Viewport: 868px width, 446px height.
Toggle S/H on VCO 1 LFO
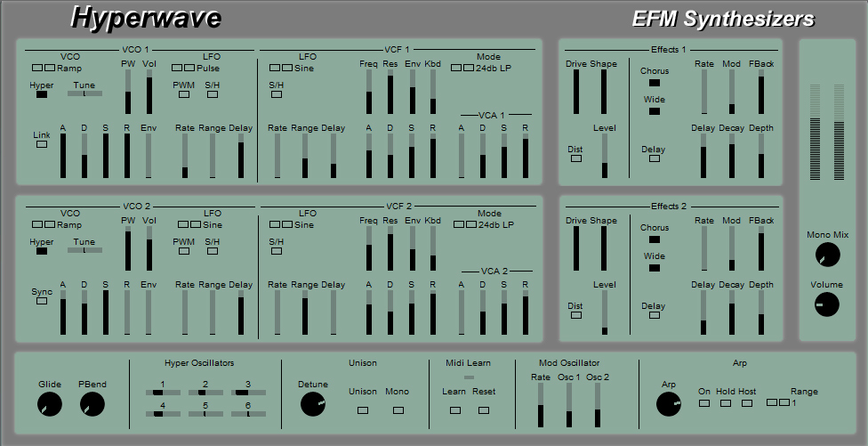pyautogui.click(x=212, y=94)
